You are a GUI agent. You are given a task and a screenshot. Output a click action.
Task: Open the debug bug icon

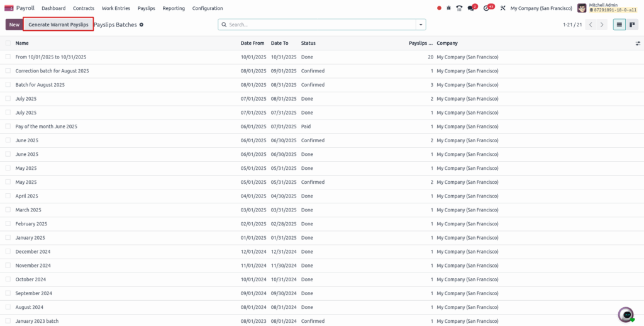[449, 8]
